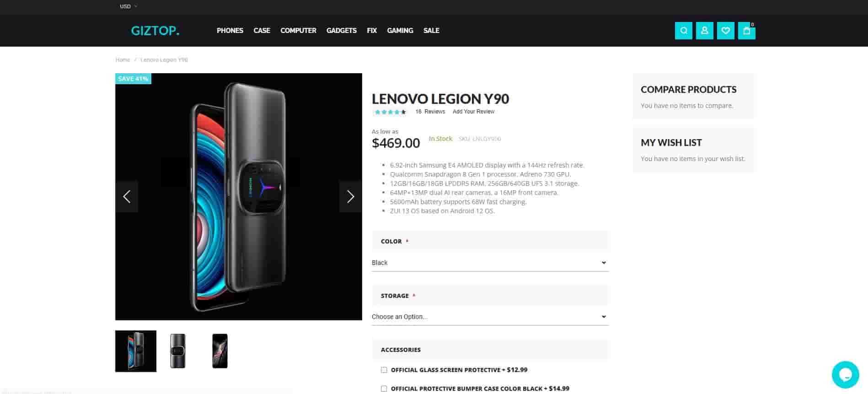Viewport: 868px width, 394px height.
Task: Check Official Protective Bumper Case option
Action: tap(384, 389)
